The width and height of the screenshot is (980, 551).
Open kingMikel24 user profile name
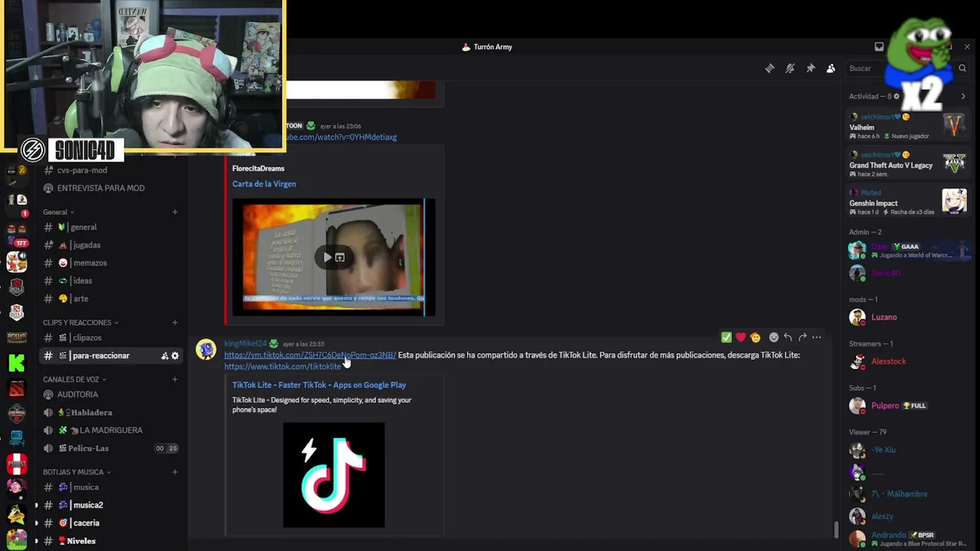point(245,344)
